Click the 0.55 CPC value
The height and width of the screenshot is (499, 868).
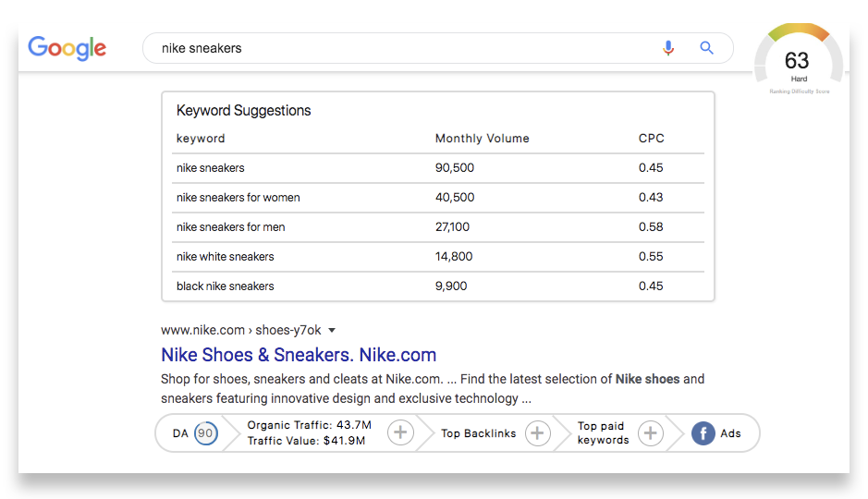(x=651, y=257)
